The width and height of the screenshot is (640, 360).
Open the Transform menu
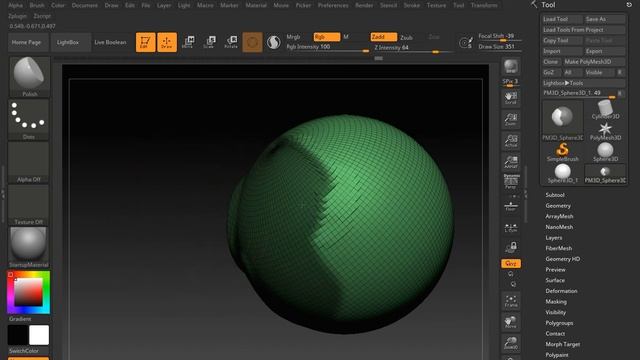(x=484, y=5)
